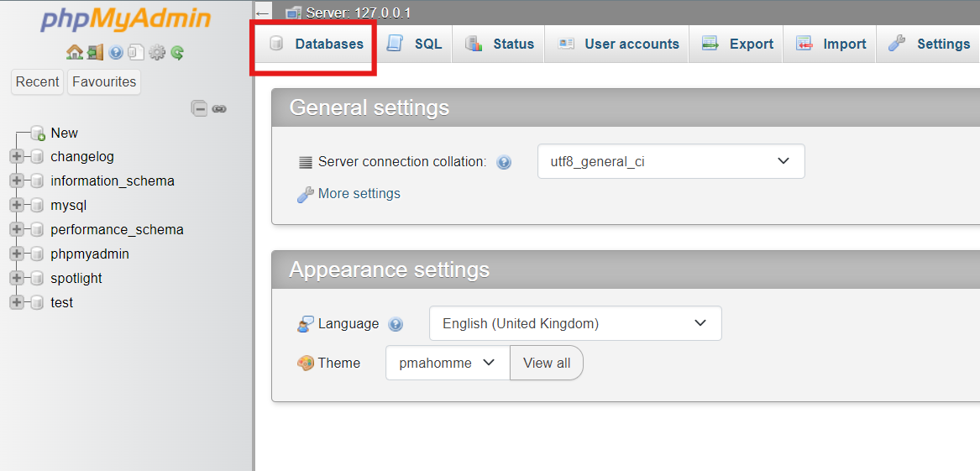The height and width of the screenshot is (471, 980).
Task: Click Server: 127.0.0.1 breadcrumb link
Action: (x=359, y=13)
